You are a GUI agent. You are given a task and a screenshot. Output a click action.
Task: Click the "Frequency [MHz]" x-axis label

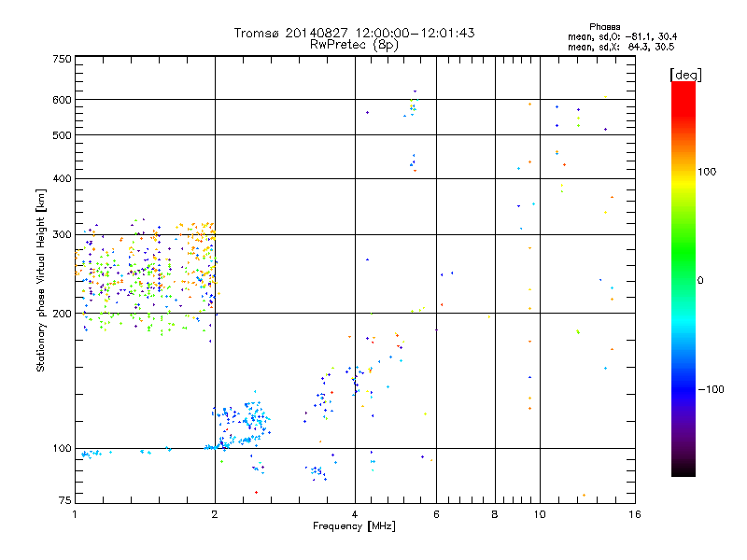[354, 526]
